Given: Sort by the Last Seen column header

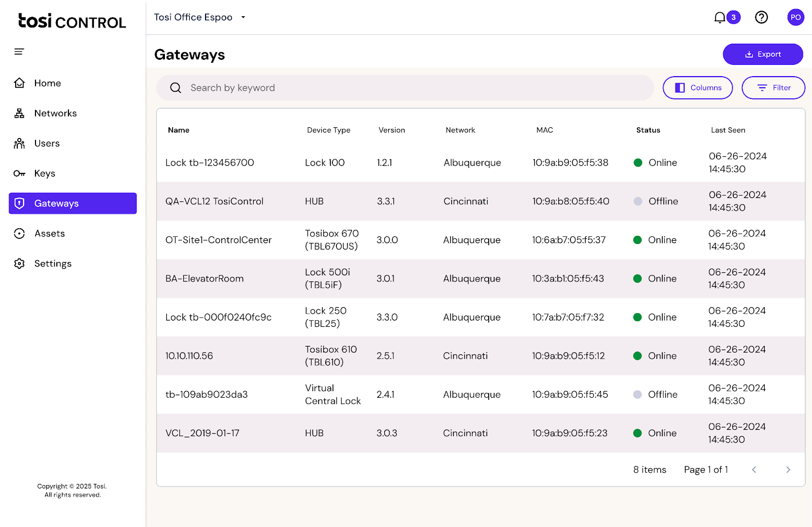Looking at the screenshot, I should [x=728, y=130].
